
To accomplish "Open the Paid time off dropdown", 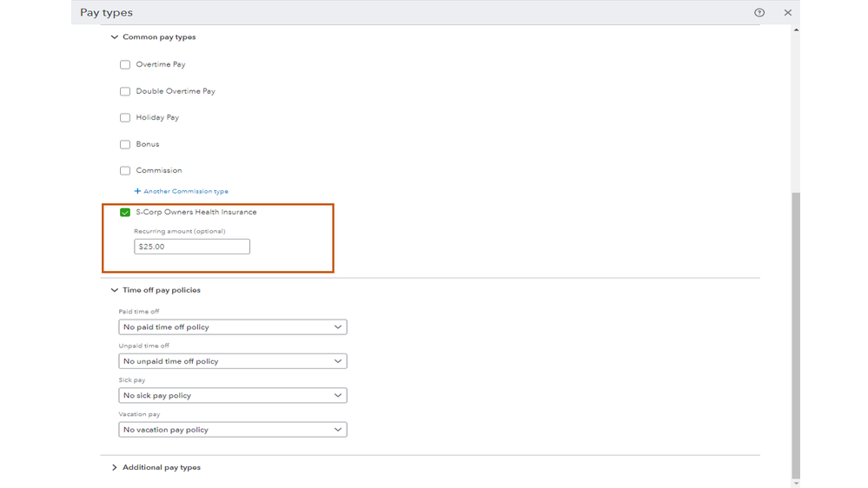I will coord(232,327).
